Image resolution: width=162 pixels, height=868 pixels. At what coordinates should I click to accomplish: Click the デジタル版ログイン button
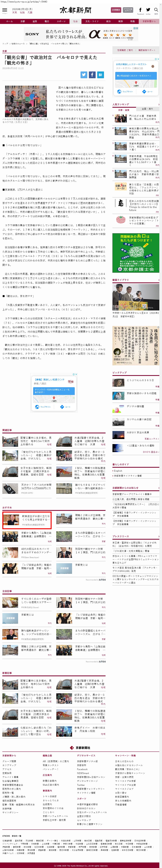(x=128, y=10)
